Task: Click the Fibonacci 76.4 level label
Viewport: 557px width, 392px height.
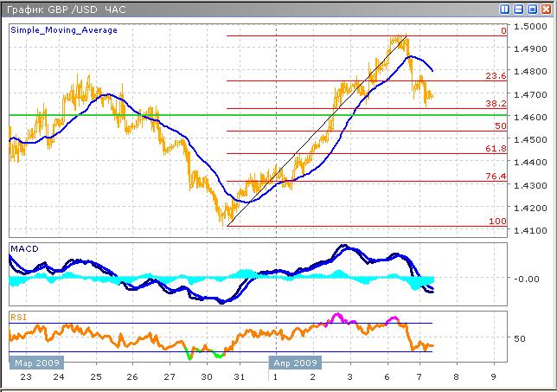Action: point(496,177)
